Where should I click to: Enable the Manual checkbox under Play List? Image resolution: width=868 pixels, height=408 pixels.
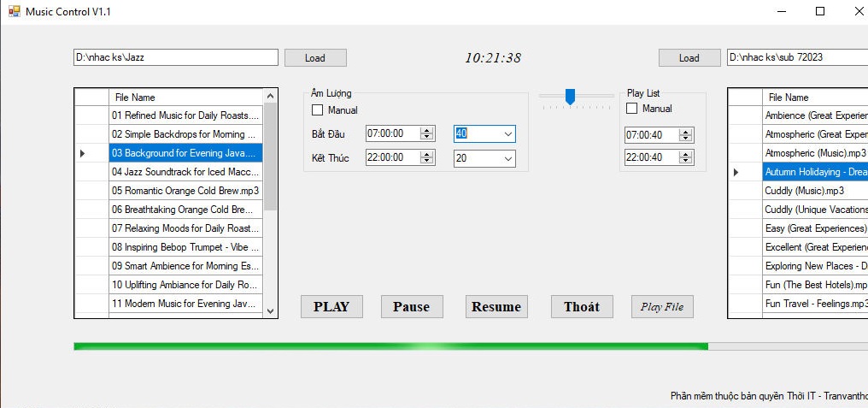pyautogui.click(x=632, y=109)
